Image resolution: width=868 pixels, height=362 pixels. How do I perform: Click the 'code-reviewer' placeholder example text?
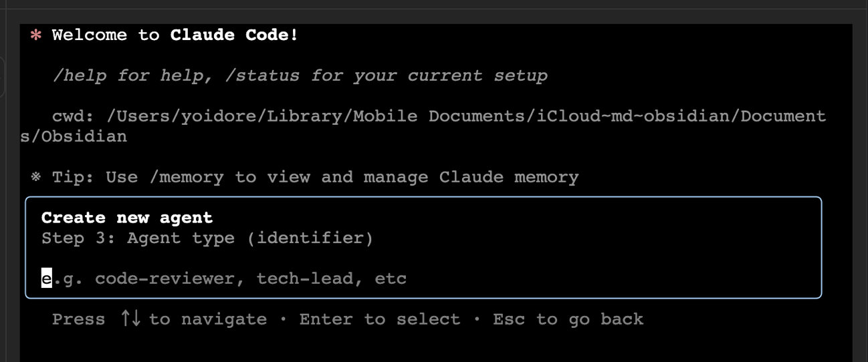[165, 278]
